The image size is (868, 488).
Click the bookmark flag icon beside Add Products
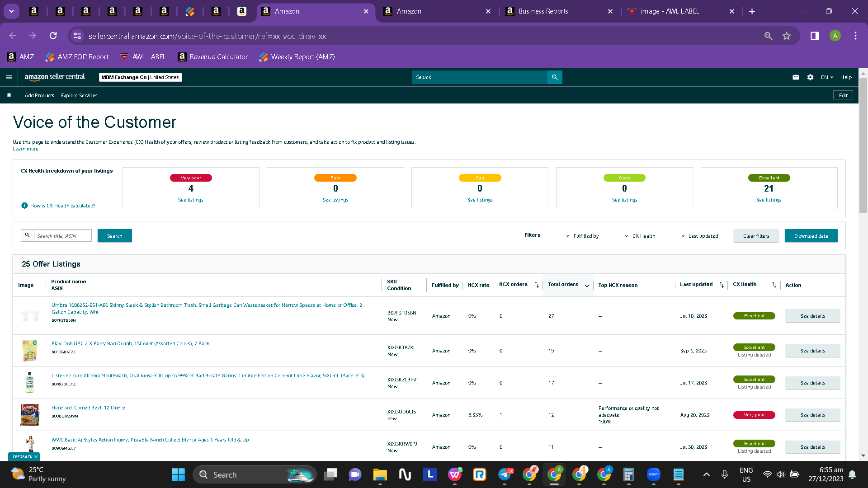9,95
